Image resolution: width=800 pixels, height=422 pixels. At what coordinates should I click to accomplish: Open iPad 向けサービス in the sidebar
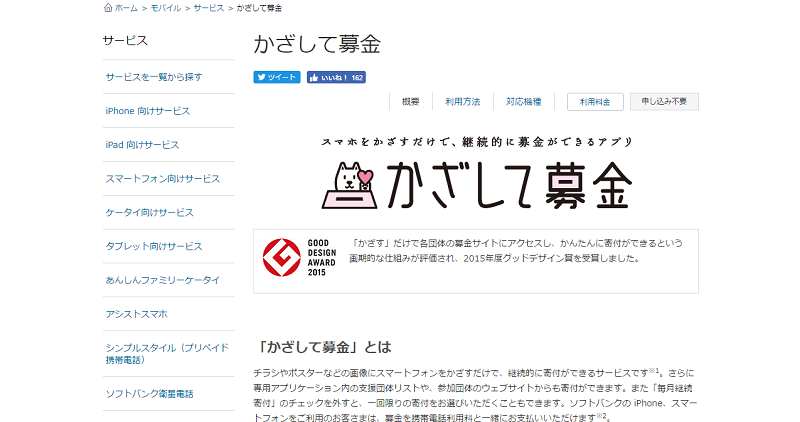tap(142, 145)
